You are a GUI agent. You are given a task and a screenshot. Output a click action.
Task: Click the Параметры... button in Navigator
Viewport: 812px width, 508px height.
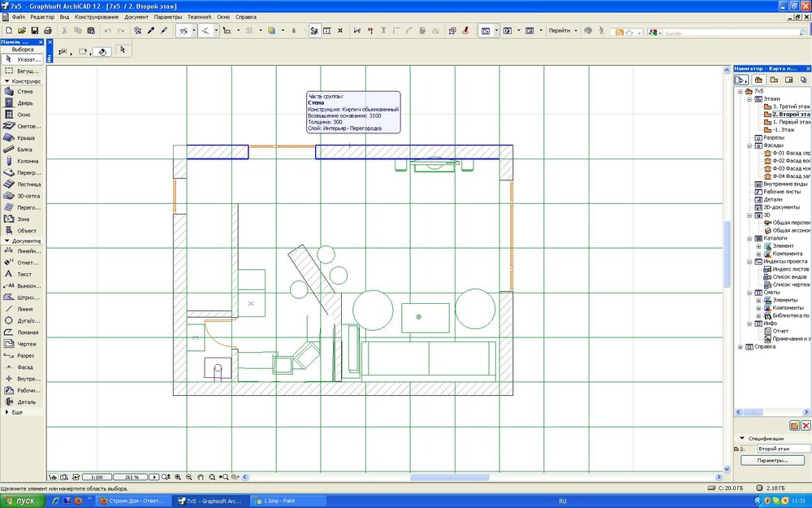772,460
